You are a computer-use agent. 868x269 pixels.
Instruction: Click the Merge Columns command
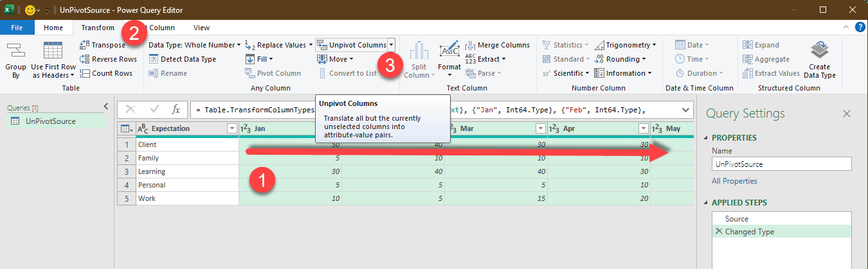point(497,45)
